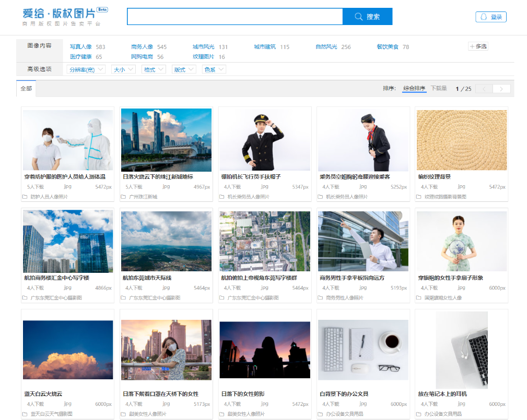Click folder icon beside 蓝天白云天气摄影图

click(25, 414)
